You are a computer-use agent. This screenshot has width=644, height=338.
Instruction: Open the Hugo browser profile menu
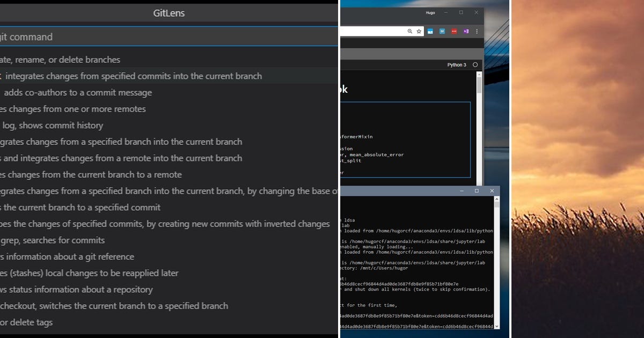pyautogui.click(x=430, y=12)
